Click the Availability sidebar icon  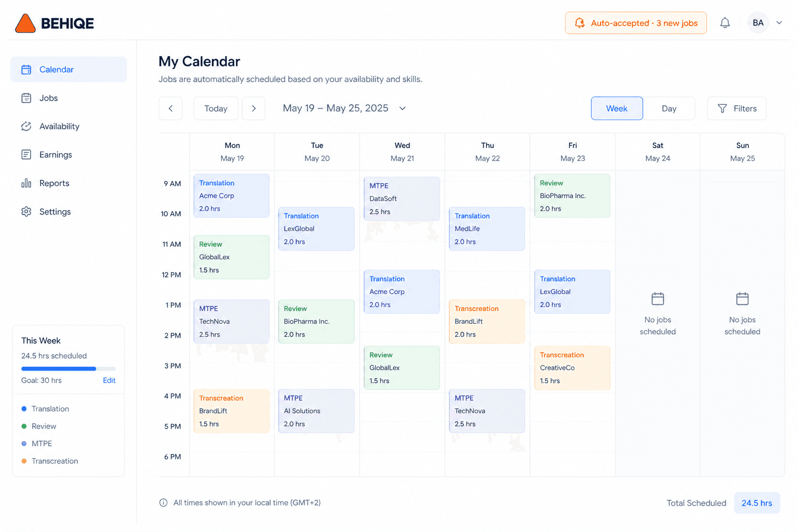point(26,126)
